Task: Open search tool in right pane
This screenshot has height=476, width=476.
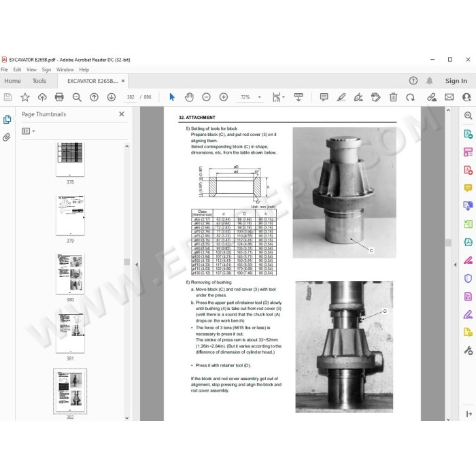Action: [468, 116]
